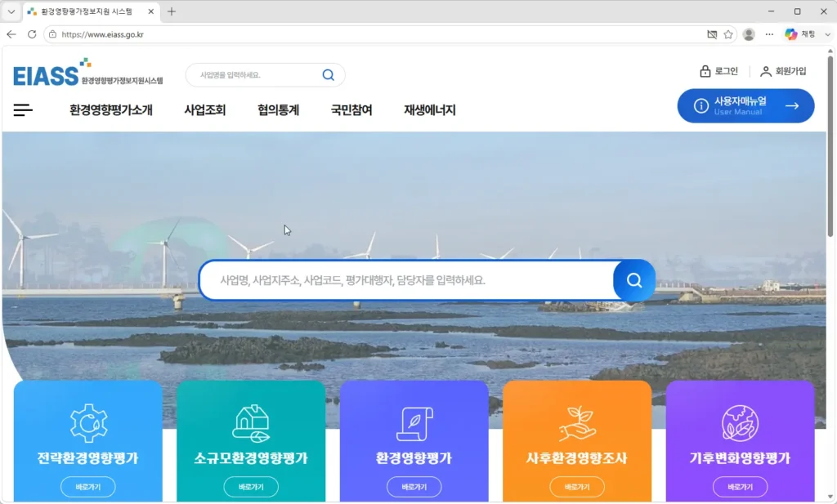
Task: Open the 사업조회 menu
Action: pyautogui.click(x=205, y=109)
